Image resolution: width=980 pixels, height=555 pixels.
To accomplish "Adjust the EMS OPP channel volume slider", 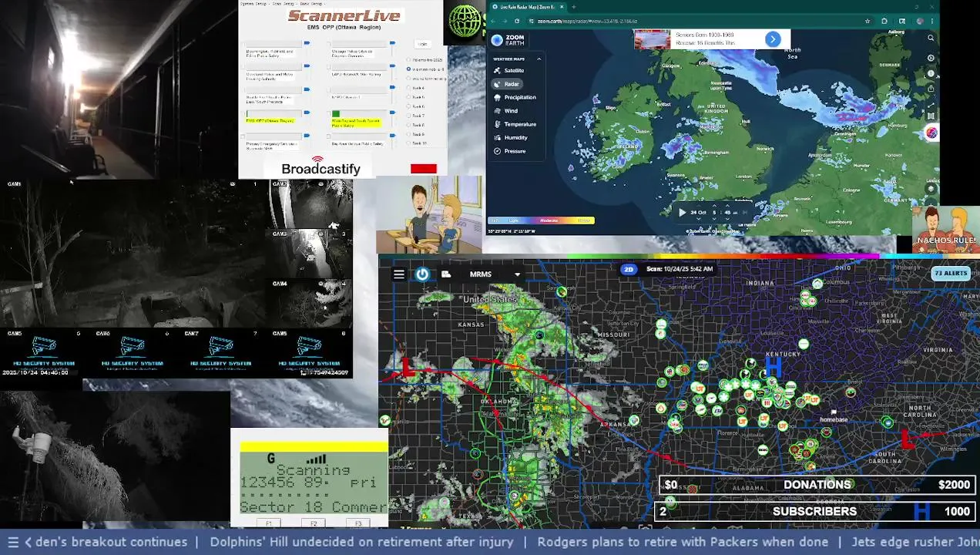I will pos(307,113).
